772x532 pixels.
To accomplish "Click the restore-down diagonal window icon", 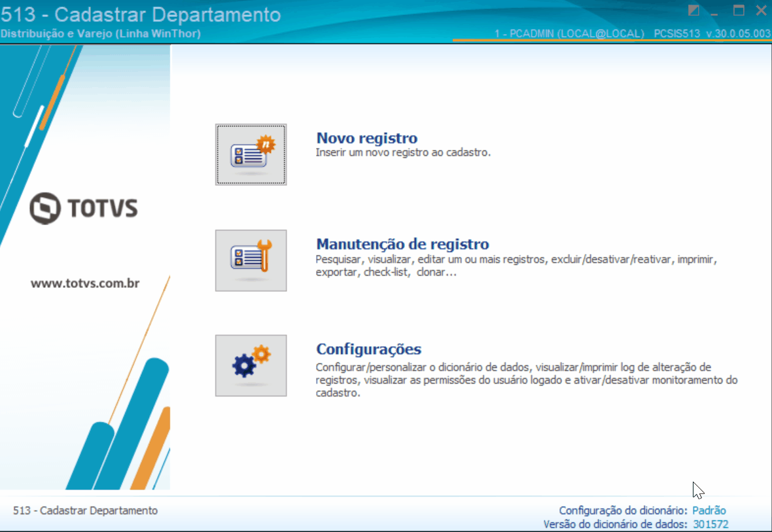I will (693, 10).
